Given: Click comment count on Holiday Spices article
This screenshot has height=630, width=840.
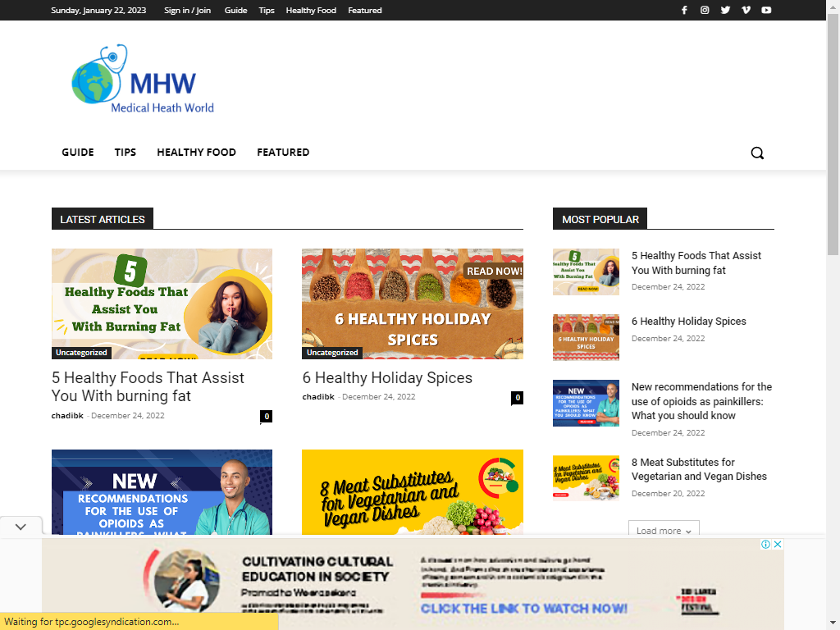Looking at the screenshot, I should pos(517,398).
